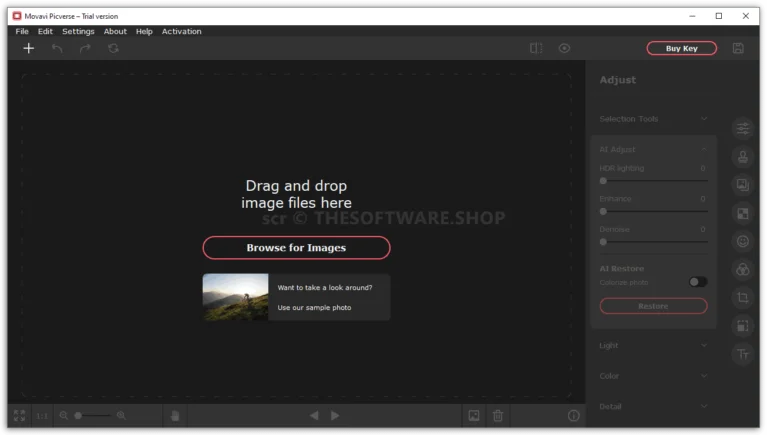Click the HDR lighting slider
Screen dimensions: 767x435
(x=654, y=181)
